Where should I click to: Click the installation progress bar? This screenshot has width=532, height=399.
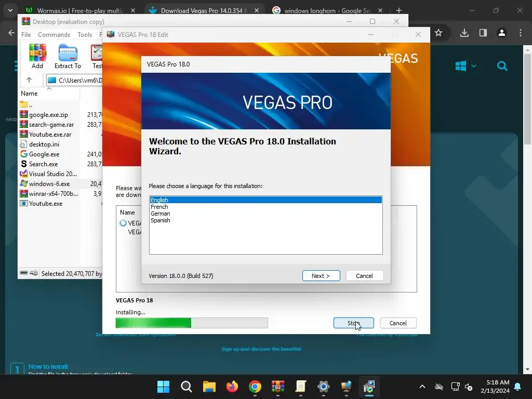[192, 323]
